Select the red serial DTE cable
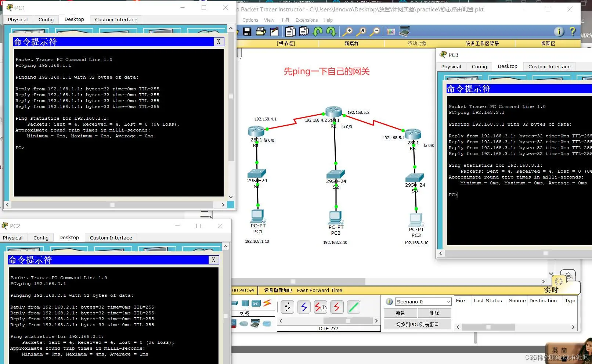592x364 pixels. click(x=337, y=307)
